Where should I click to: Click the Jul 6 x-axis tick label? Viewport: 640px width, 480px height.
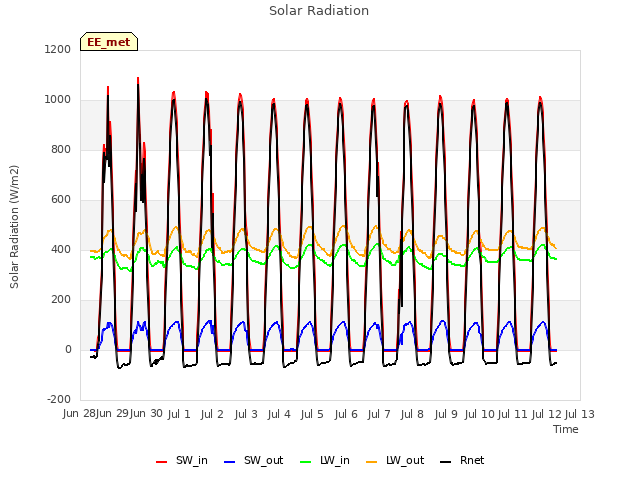346,414
